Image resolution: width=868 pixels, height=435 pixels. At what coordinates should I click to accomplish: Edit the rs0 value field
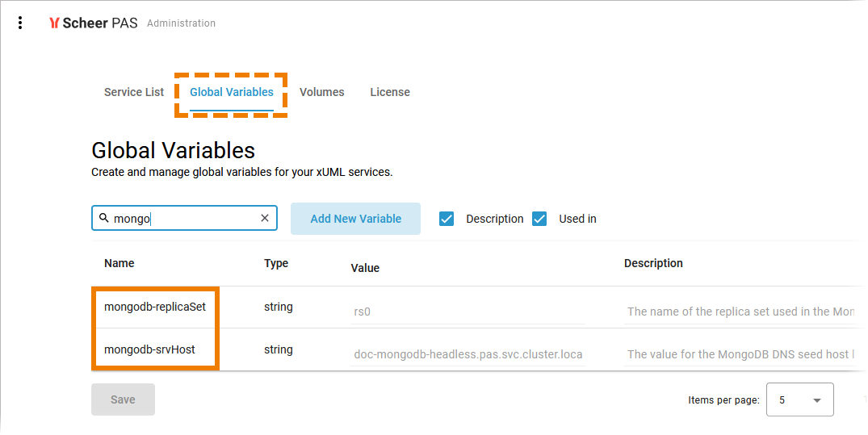(468, 312)
